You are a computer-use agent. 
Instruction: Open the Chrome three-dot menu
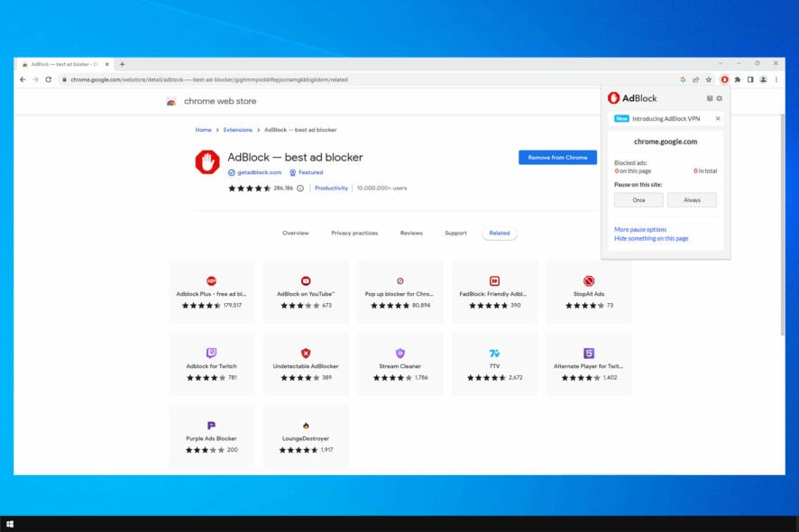click(776, 79)
